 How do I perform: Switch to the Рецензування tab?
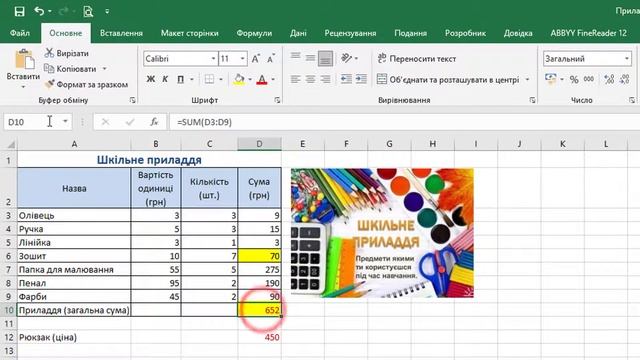click(x=350, y=33)
